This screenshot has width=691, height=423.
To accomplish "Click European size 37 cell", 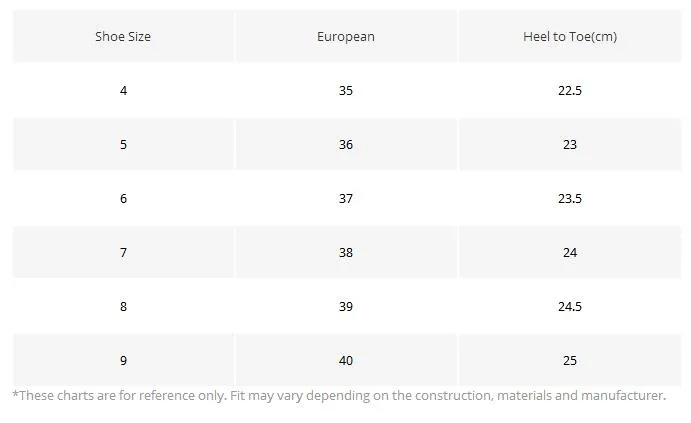I will pyautogui.click(x=346, y=198).
